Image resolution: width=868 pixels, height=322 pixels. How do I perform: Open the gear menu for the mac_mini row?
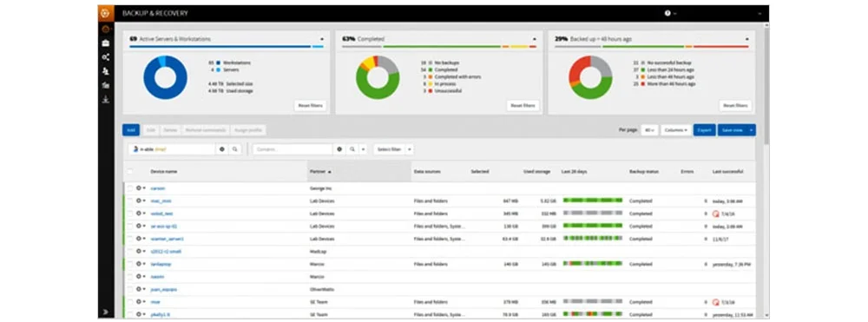coord(141,200)
